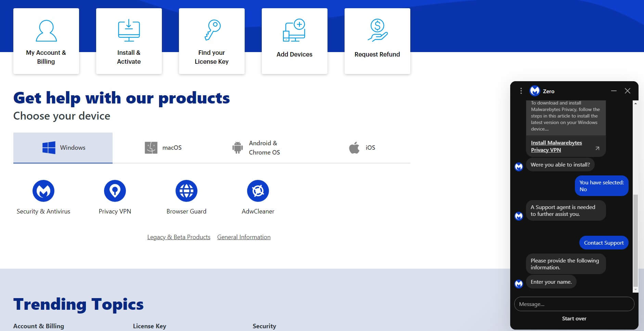Image resolution: width=644 pixels, height=331 pixels.
Task: Click the Request Refund dollar icon
Action: pyautogui.click(x=377, y=30)
